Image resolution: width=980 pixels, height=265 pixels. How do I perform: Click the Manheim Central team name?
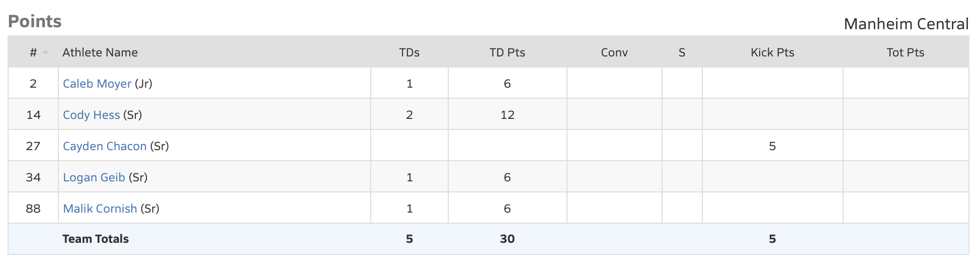tap(906, 24)
